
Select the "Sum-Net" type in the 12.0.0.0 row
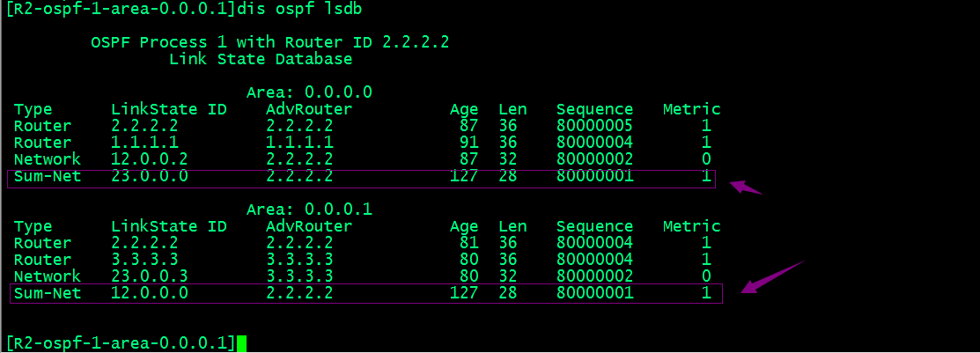click(48, 292)
